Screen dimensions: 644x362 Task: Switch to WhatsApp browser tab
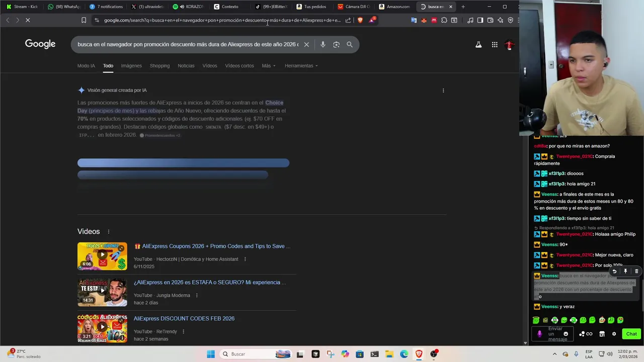[64, 7]
